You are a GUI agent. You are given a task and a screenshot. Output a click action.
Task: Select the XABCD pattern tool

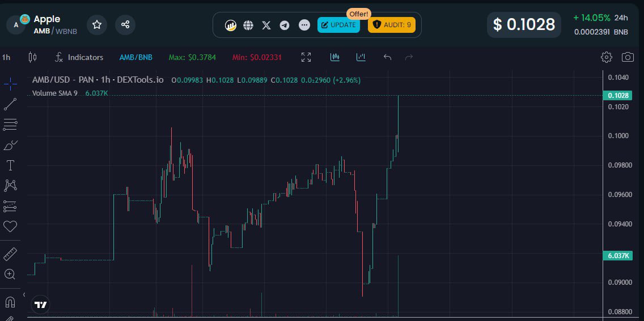[10, 186]
